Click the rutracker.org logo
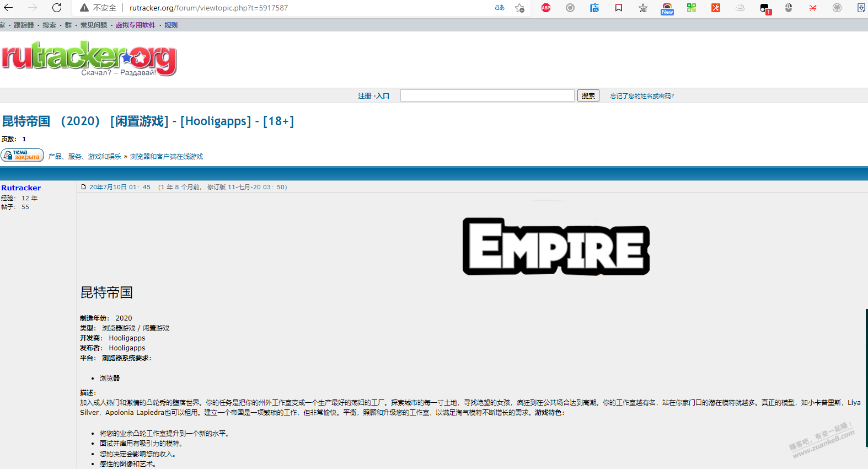 (x=89, y=58)
